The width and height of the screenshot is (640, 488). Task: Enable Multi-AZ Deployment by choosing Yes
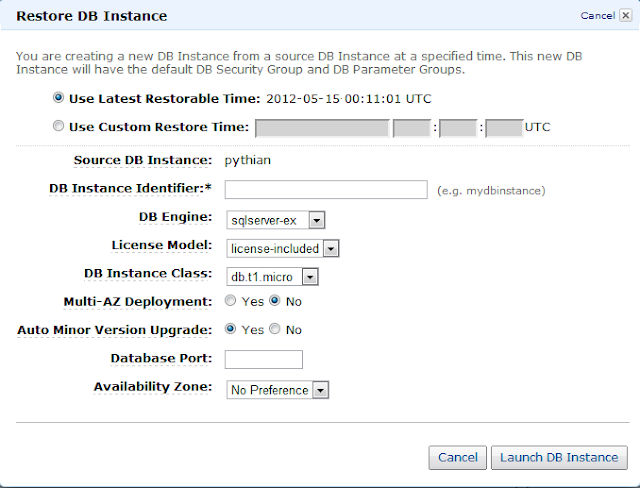[x=231, y=301]
